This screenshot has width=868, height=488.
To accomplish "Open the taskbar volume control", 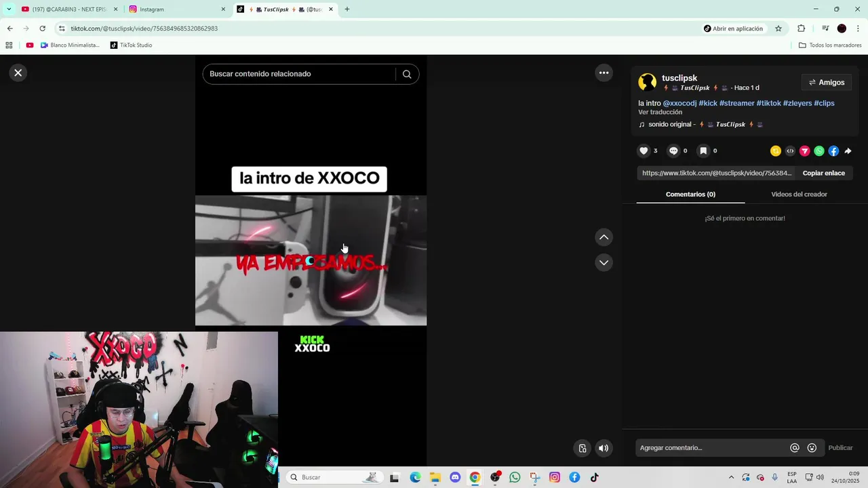I will coord(820,477).
